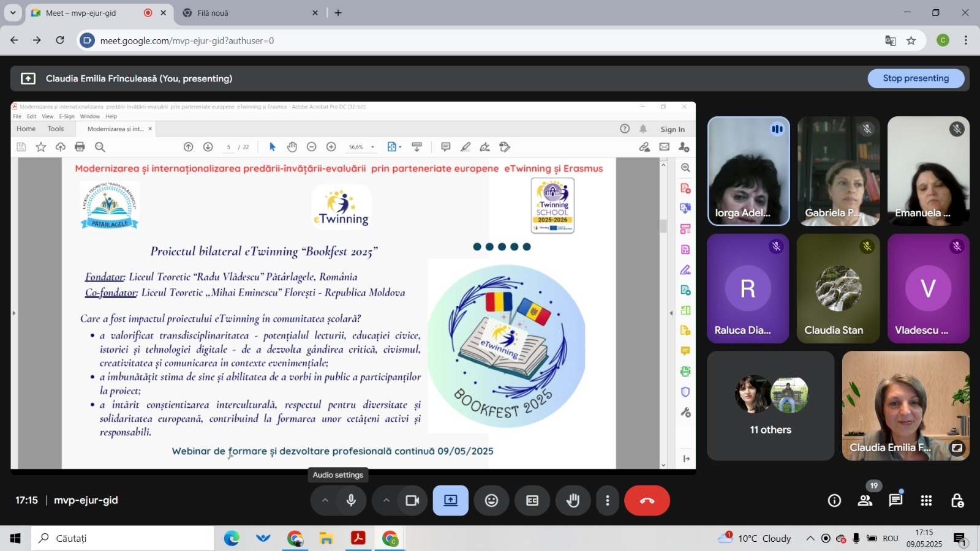Bookmark this page star icon
The image size is (980, 551).
point(911,40)
